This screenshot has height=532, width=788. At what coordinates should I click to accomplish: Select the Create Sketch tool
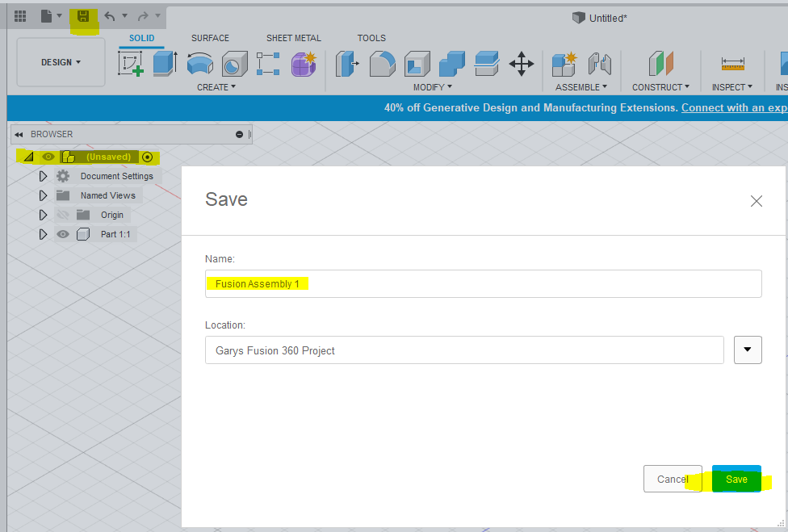(131, 63)
